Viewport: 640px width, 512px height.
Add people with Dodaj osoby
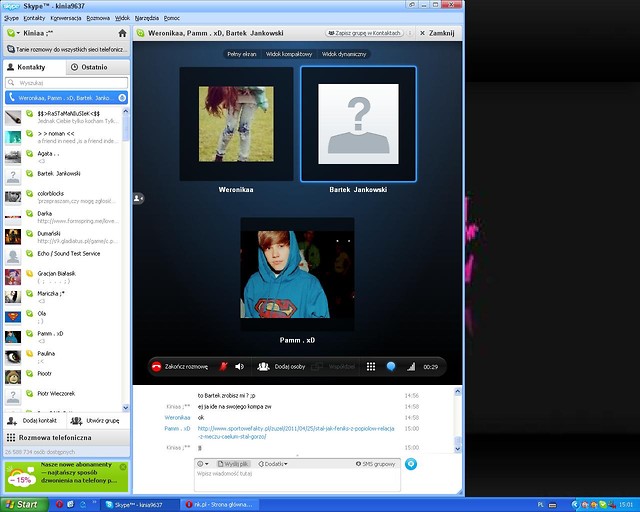(281, 367)
